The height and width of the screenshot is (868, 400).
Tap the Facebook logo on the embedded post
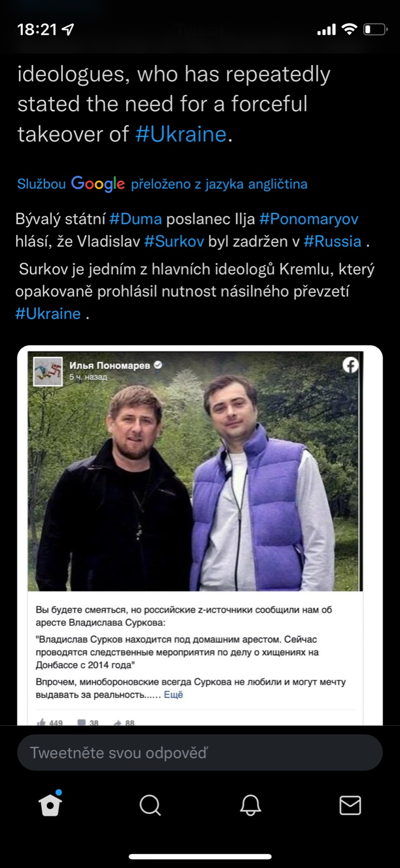[351, 365]
